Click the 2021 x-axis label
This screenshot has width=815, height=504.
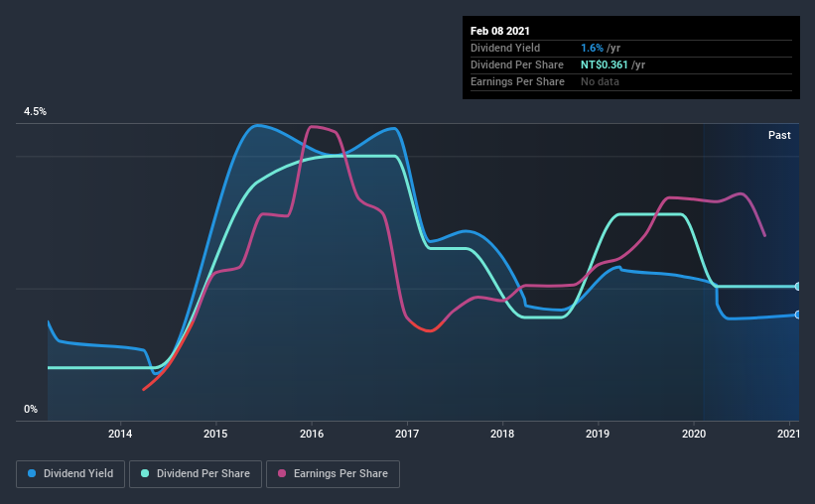coord(788,434)
